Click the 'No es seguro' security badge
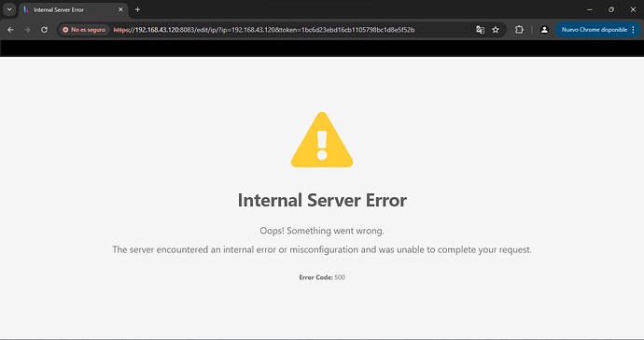Viewport: 644px width, 340px height. [84, 30]
